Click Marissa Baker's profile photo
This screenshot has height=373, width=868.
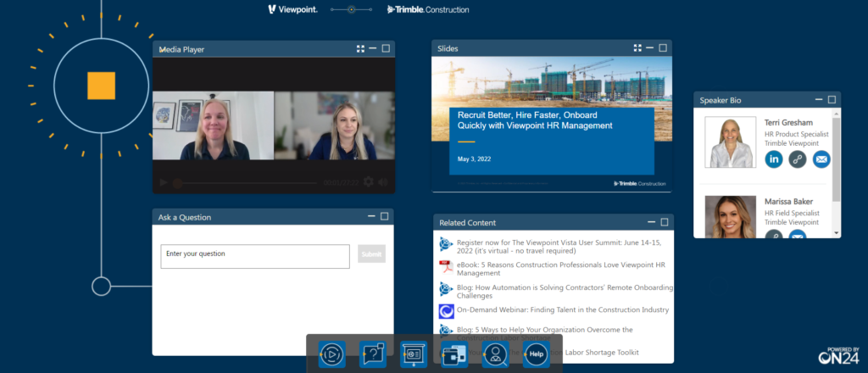[730, 216]
